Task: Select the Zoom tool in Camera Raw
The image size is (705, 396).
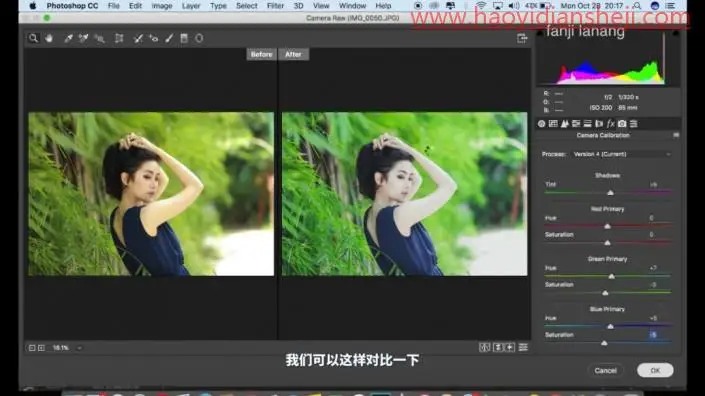Action: point(33,38)
